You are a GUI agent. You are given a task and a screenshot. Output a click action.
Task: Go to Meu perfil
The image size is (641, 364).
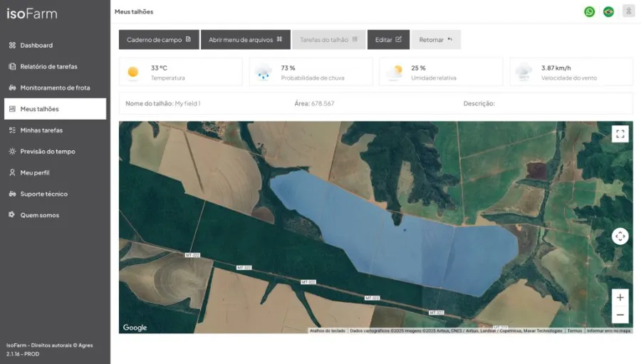[55, 173]
